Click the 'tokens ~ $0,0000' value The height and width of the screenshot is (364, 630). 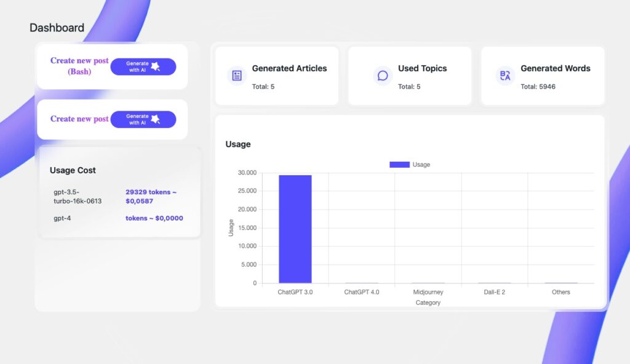pos(154,218)
